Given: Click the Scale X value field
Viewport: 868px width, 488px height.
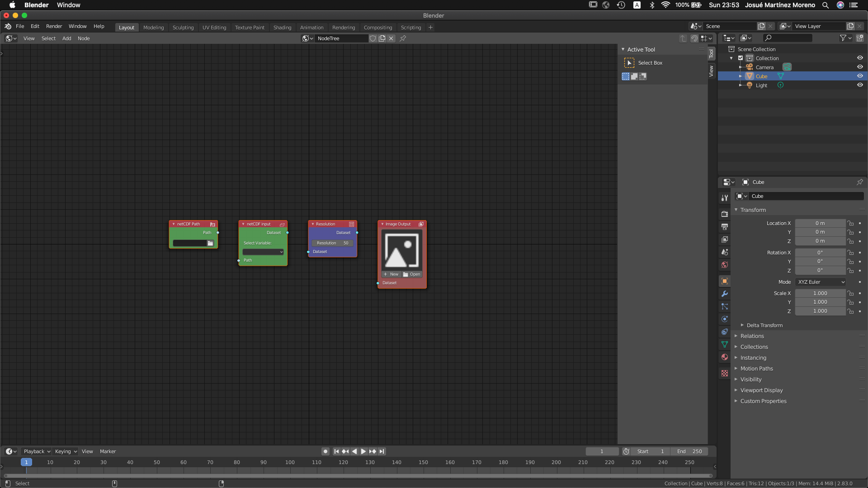Looking at the screenshot, I should [x=820, y=293].
